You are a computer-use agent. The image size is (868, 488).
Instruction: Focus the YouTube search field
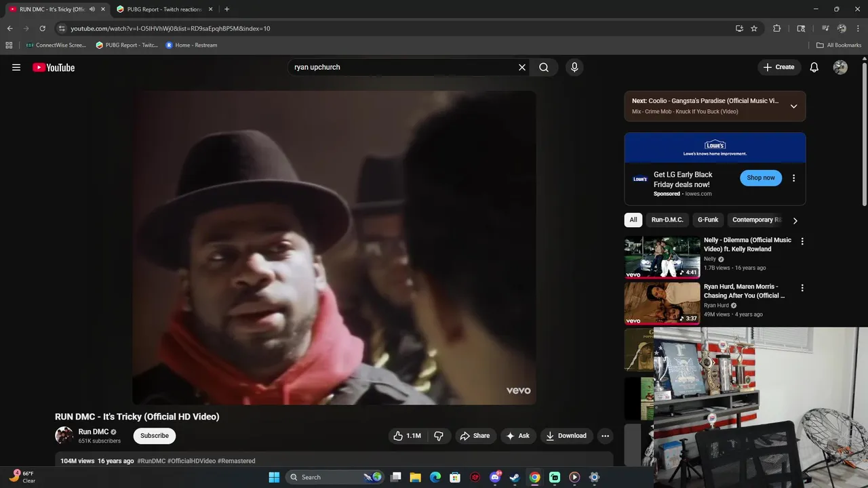pos(403,67)
